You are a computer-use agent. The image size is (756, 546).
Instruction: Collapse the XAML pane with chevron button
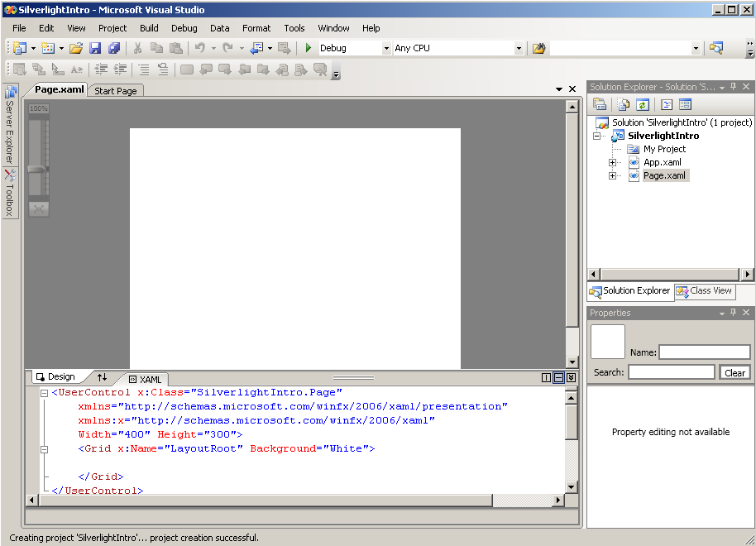[571, 378]
